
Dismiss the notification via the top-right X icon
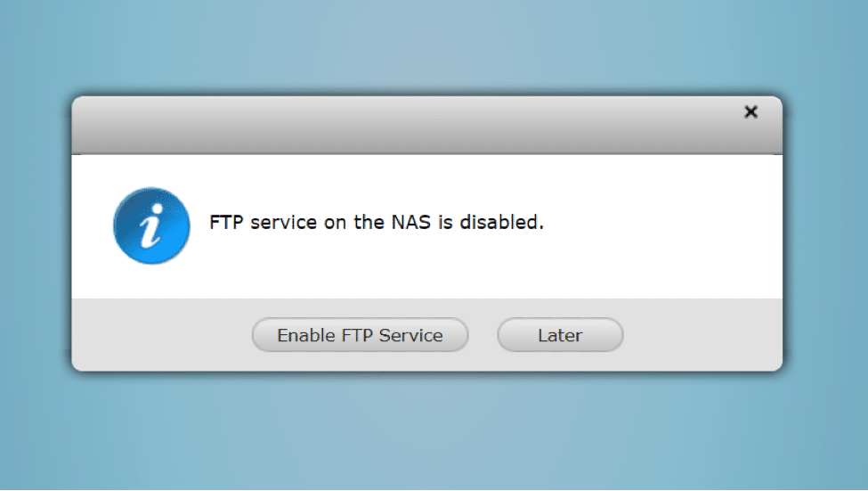(750, 112)
